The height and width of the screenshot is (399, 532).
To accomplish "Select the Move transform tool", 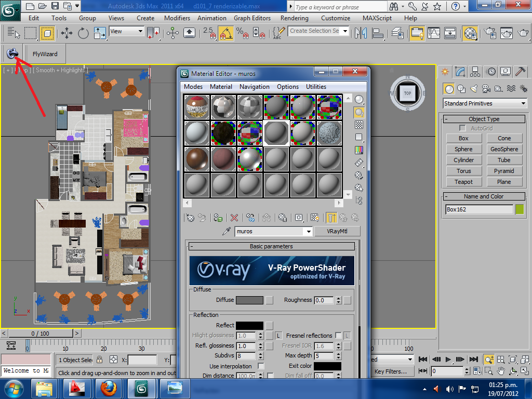I will coord(66,33).
